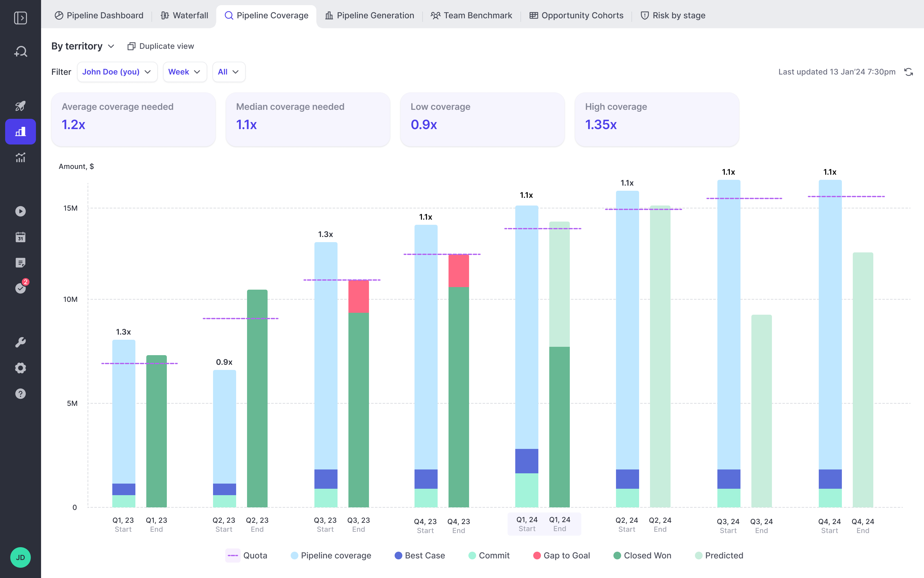Screen dimensions: 924x578
Task: Click the Q2, 24 End predicted bar
Action: tap(660, 356)
